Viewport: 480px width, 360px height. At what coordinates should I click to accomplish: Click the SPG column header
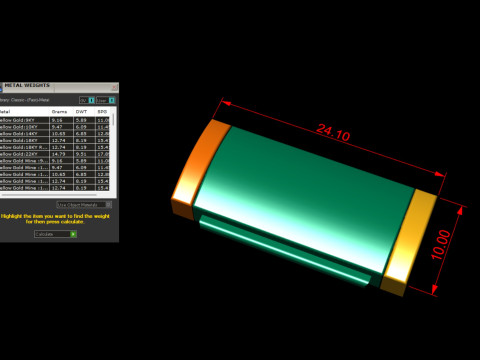(102, 112)
